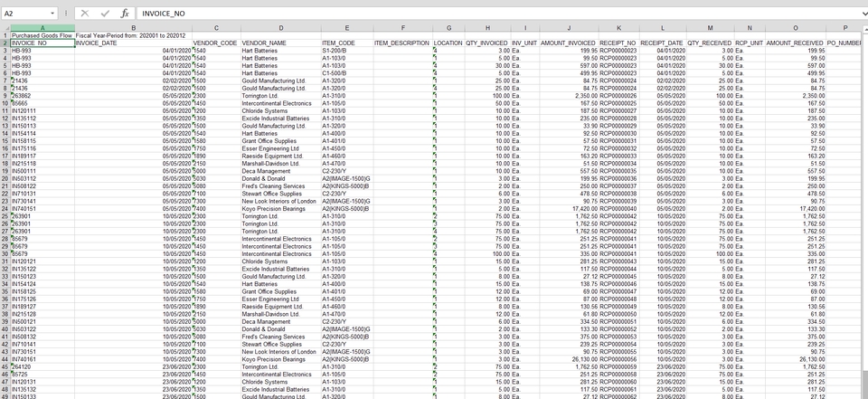Select the RECEIPT_NO header cell
Viewport: 868px width, 399px height.
[x=618, y=43]
